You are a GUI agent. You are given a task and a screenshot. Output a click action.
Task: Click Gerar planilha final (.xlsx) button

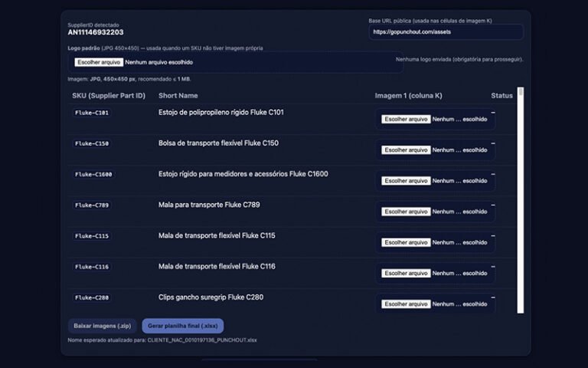[x=182, y=326]
